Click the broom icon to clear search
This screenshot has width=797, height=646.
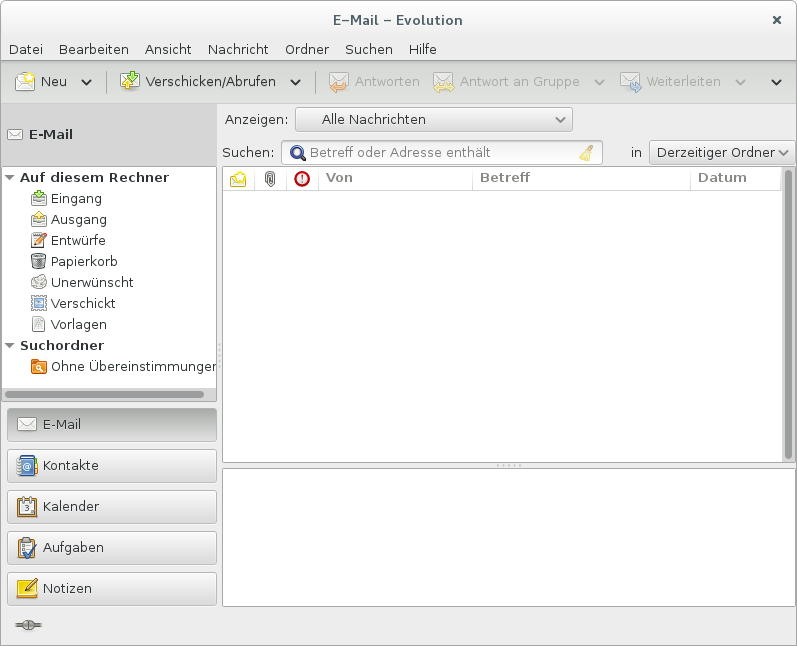[x=587, y=153]
